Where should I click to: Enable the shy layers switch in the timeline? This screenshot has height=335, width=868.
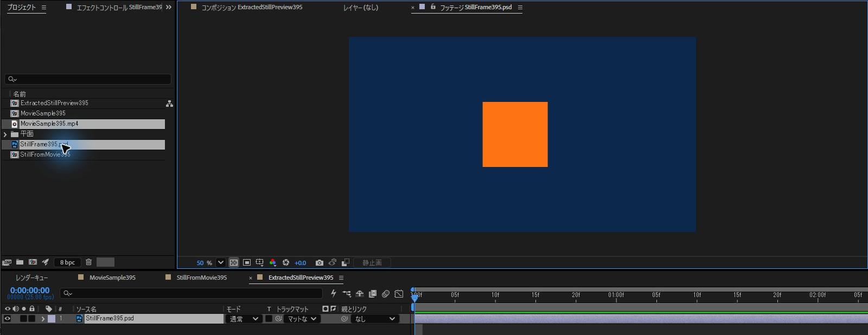pos(360,294)
